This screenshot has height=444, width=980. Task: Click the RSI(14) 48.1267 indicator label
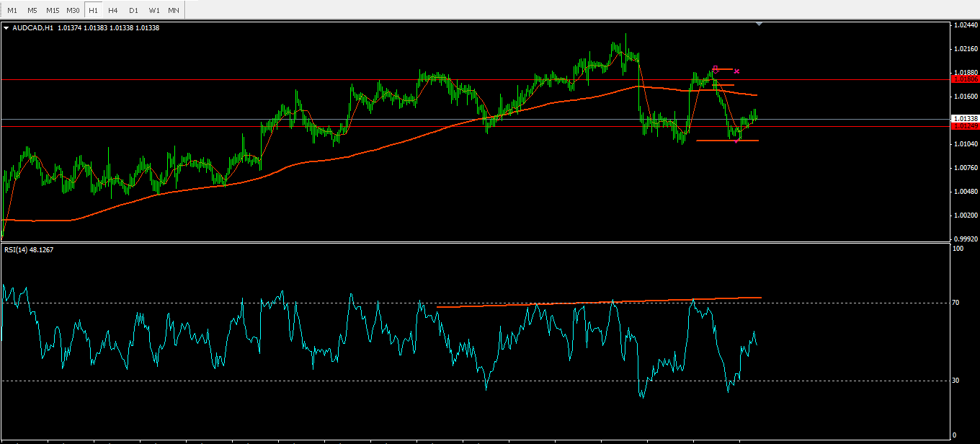pos(29,249)
